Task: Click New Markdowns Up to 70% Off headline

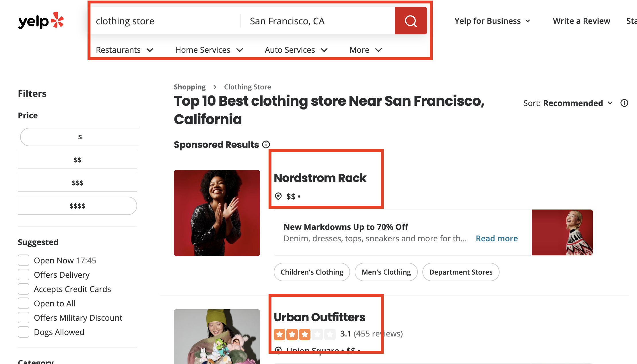Action: click(346, 227)
